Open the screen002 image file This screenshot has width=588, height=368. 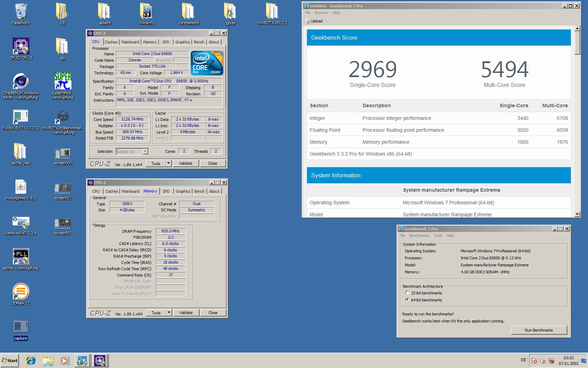click(x=63, y=226)
